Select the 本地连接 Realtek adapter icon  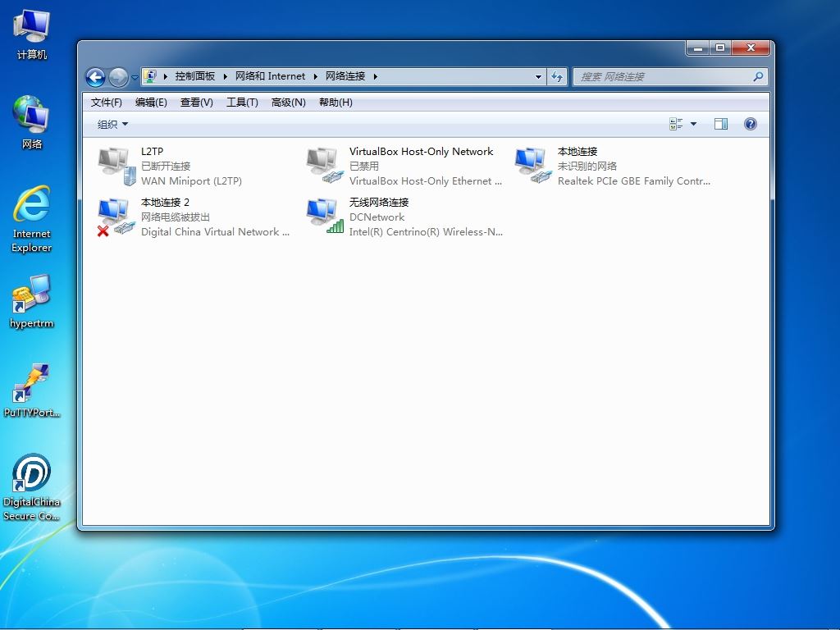point(533,166)
